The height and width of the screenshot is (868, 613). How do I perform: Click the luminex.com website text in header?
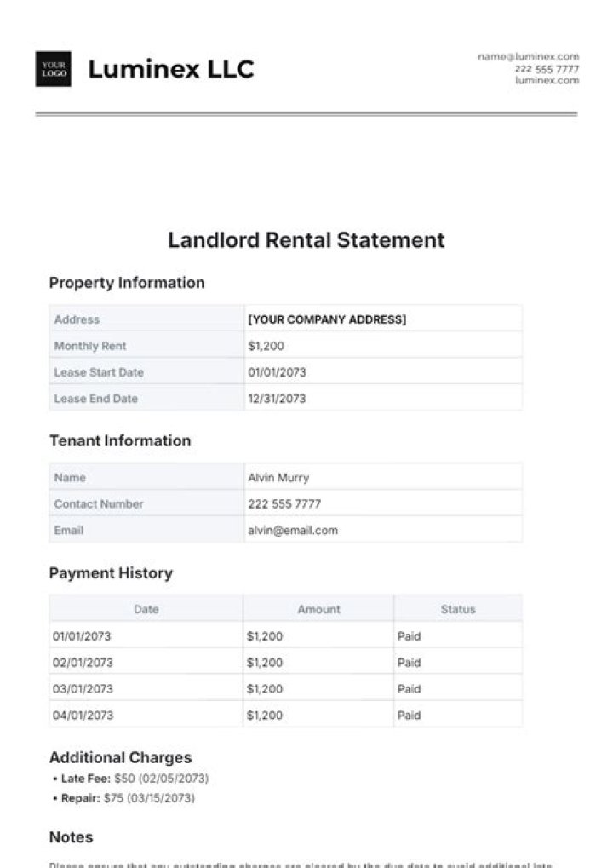point(547,80)
